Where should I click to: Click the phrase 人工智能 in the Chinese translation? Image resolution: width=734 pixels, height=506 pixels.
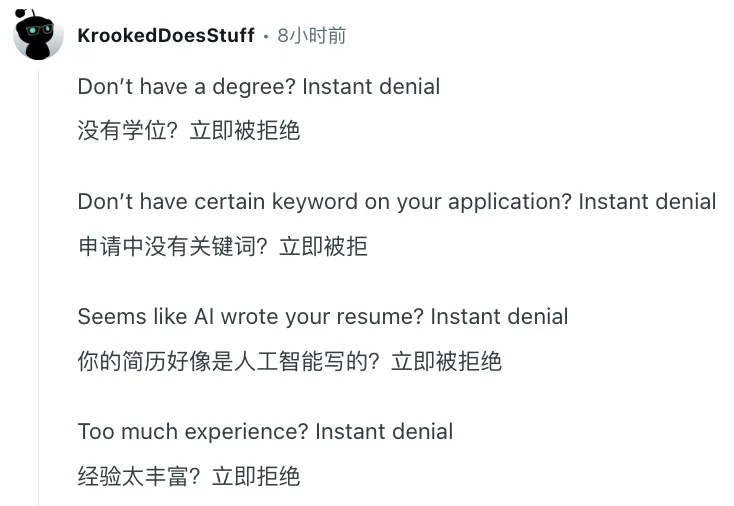pos(279,361)
